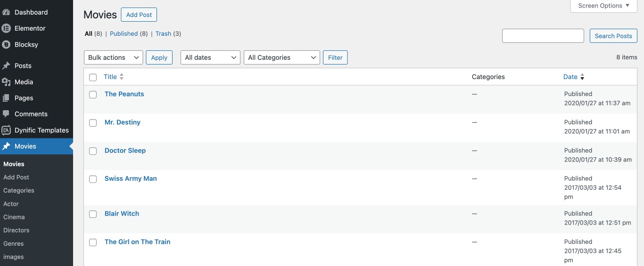Open the Swiss Army Man post

pyautogui.click(x=131, y=178)
